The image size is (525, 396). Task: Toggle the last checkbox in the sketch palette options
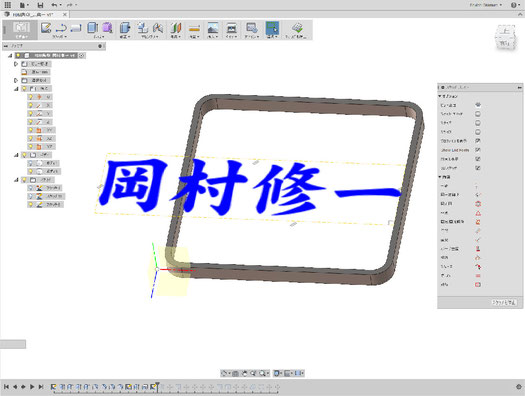point(478,168)
